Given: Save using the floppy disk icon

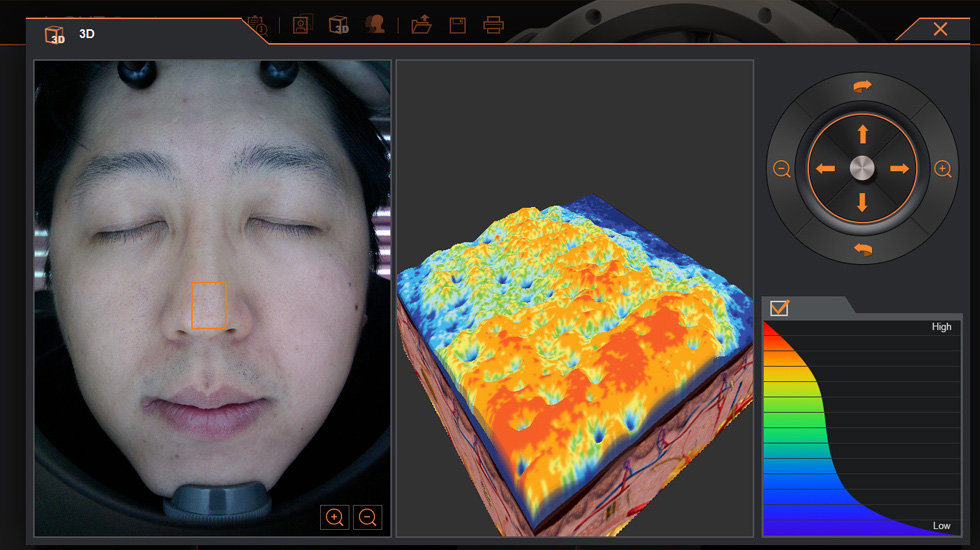Looking at the screenshot, I should point(458,25).
